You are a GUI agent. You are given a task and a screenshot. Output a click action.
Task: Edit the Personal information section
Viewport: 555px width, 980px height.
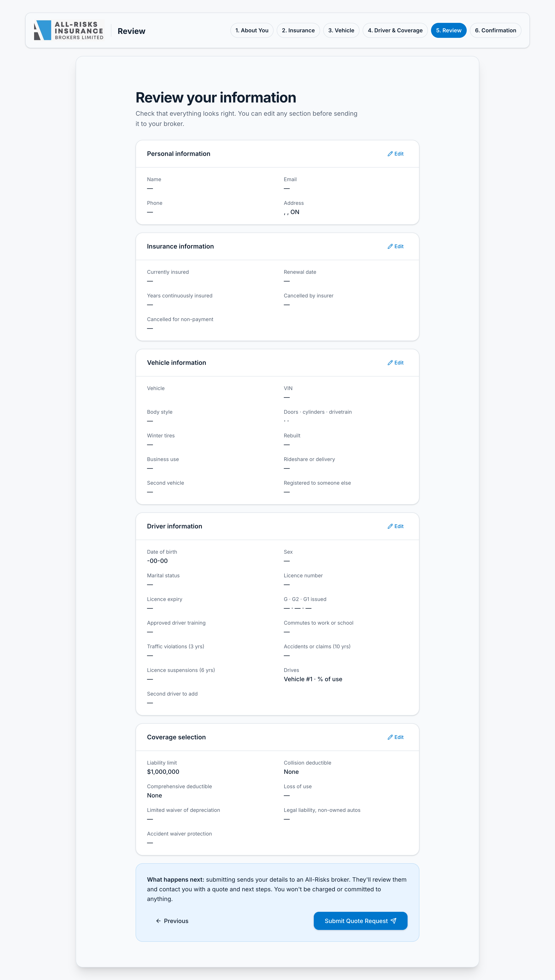(396, 154)
